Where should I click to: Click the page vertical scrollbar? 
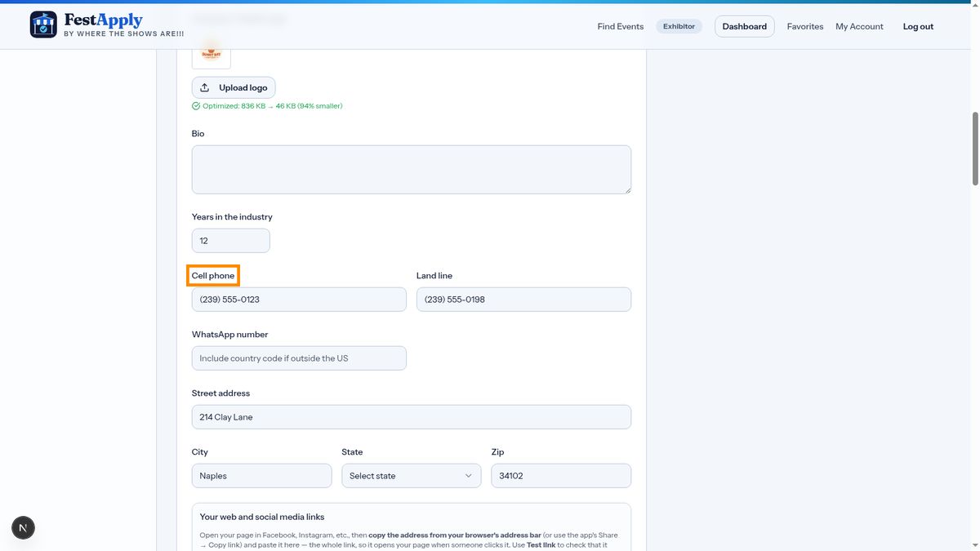coord(974,147)
